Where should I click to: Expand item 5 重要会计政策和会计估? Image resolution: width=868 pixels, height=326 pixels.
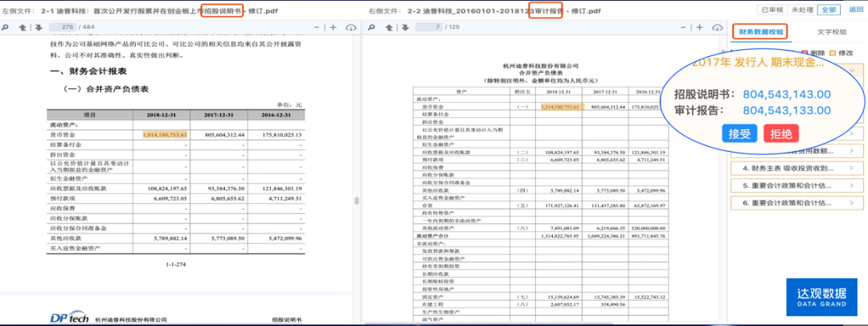tap(796, 185)
